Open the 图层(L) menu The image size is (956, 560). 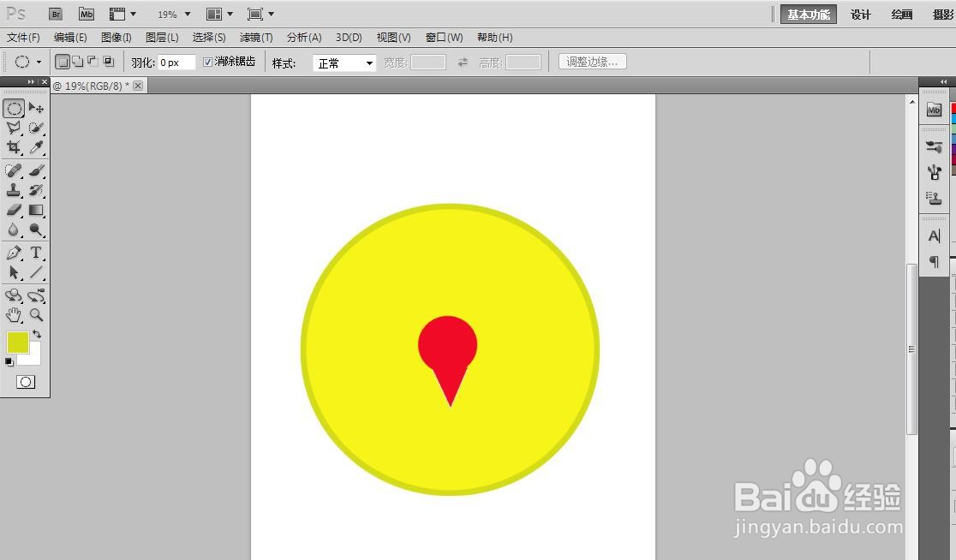tap(162, 37)
